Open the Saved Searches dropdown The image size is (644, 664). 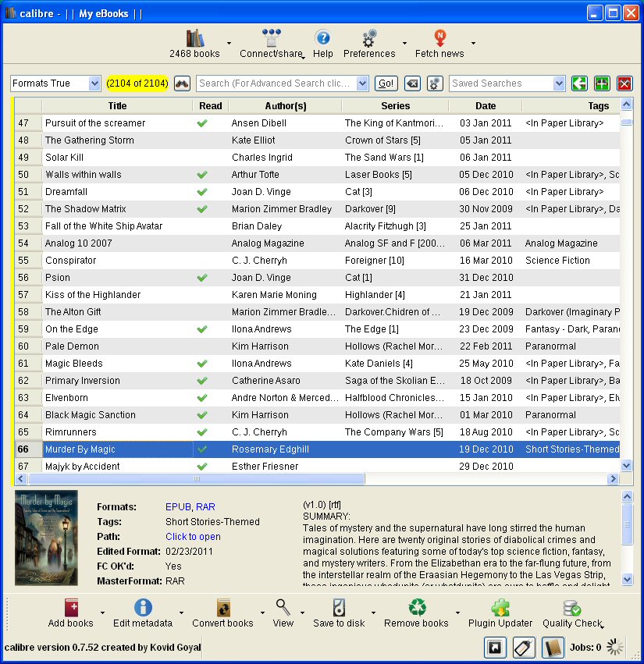coord(559,83)
